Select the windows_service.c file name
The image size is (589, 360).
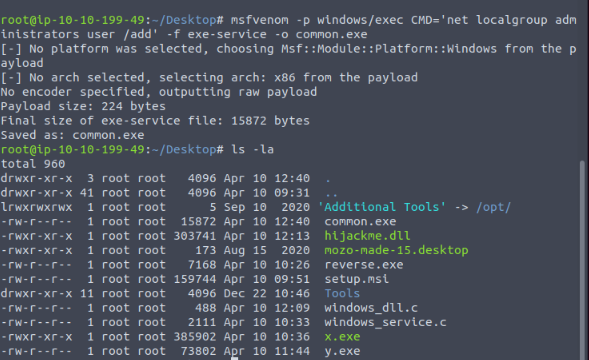tap(385, 322)
